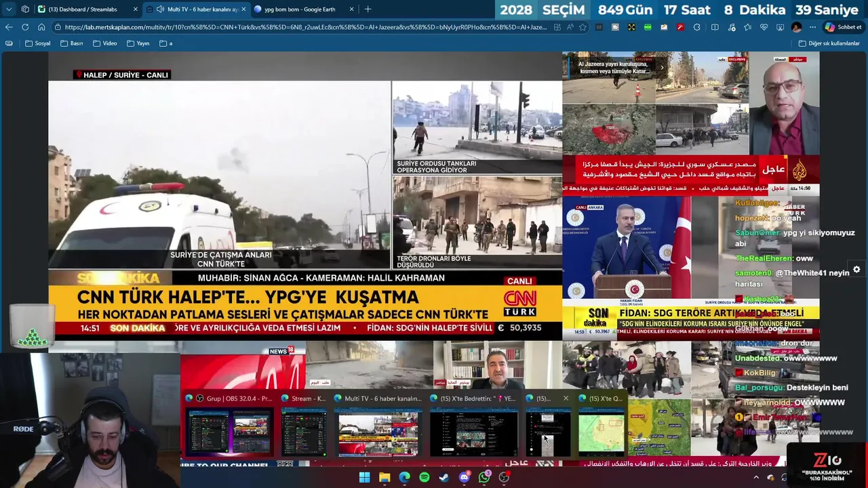The height and width of the screenshot is (488, 868).
Task: Open the 'a' bookmarks folder
Action: tap(166, 43)
